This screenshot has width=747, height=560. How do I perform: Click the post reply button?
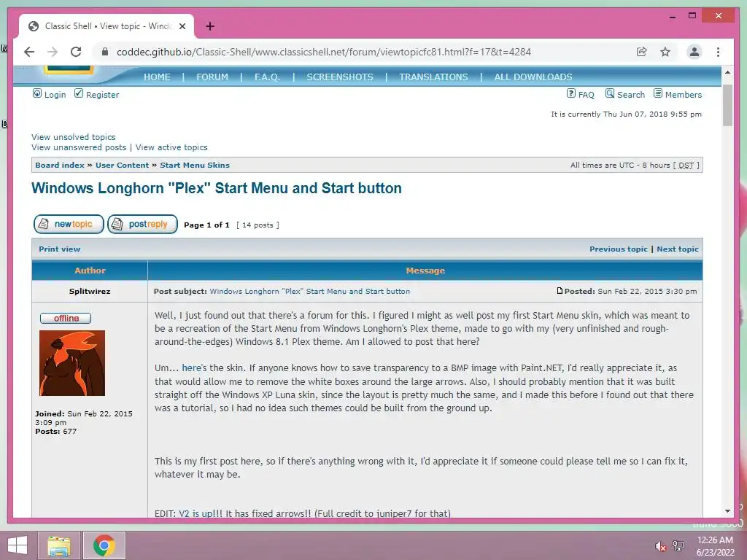[x=142, y=224]
